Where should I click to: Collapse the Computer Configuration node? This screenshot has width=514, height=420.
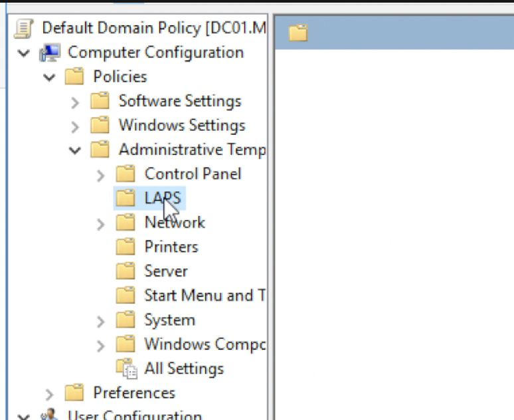(x=24, y=52)
